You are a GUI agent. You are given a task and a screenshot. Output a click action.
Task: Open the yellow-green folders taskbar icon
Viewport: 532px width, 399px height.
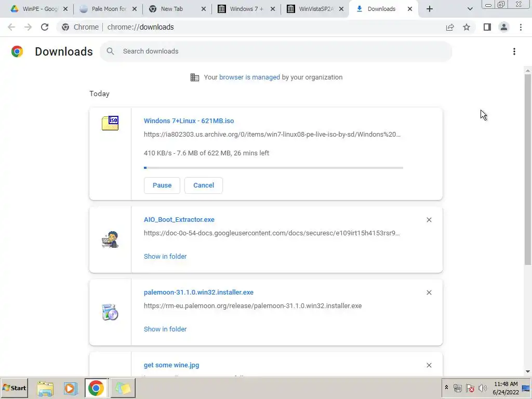(x=123, y=388)
